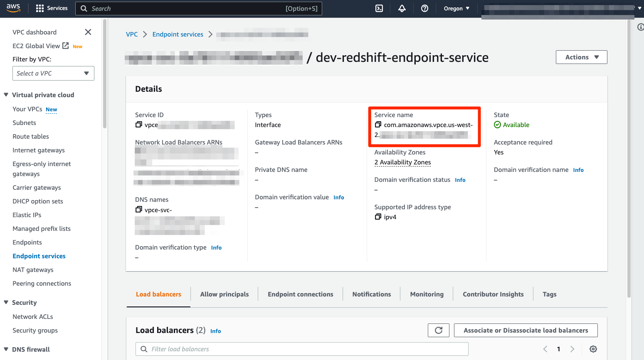Go to next page of load balancers

tap(572, 349)
